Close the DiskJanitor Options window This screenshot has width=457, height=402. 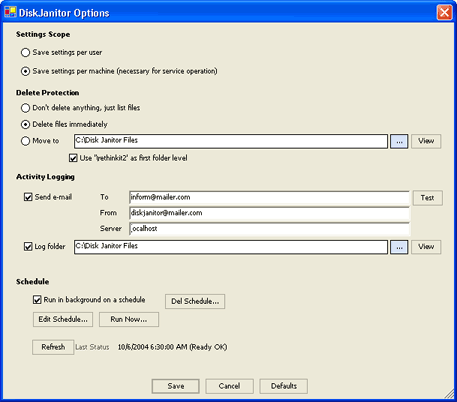click(x=444, y=13)
